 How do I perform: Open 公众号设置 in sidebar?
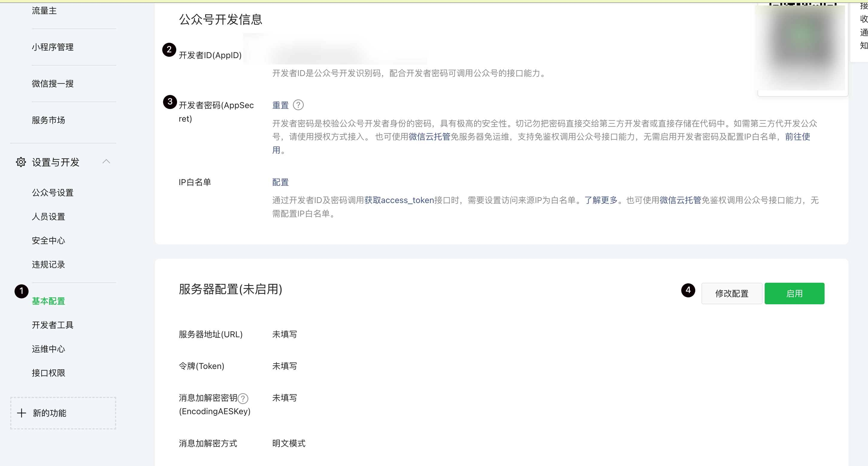coord(52,192)
